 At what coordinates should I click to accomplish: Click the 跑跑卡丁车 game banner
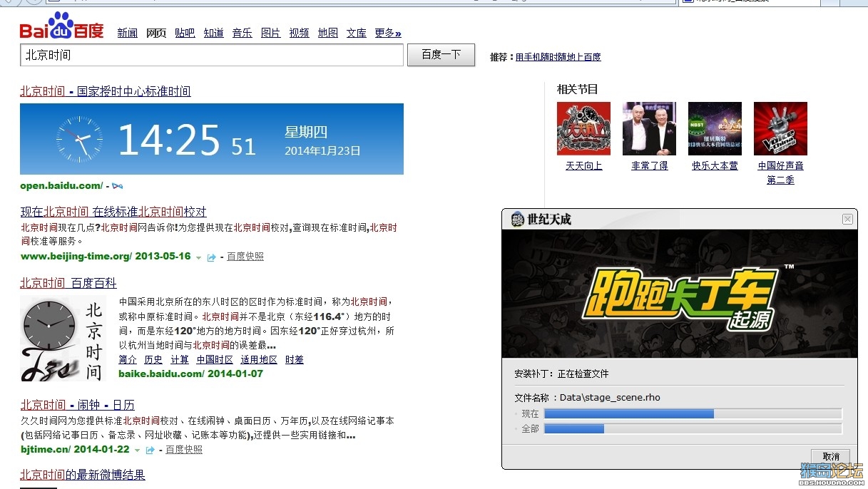(x=680, y=294)
